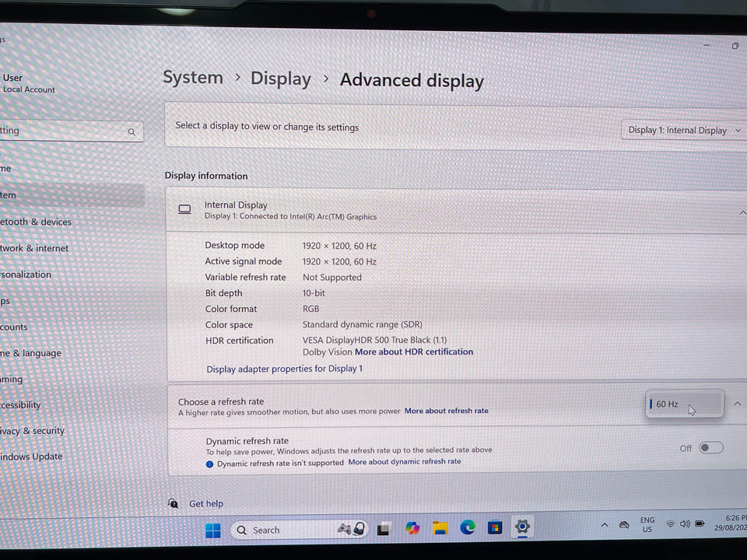This screenshot has width=747, height=560.
Task: Open Personalization settings
Action: (x=26, y=275)
